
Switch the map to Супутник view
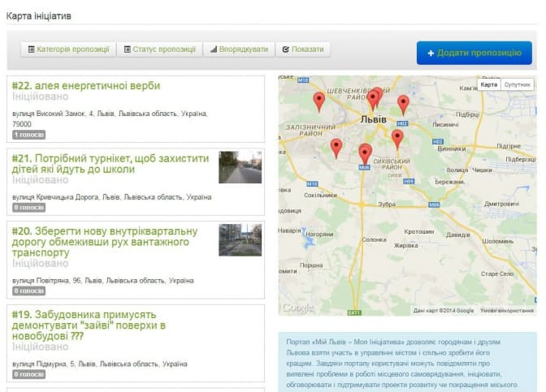pos(517,84)
